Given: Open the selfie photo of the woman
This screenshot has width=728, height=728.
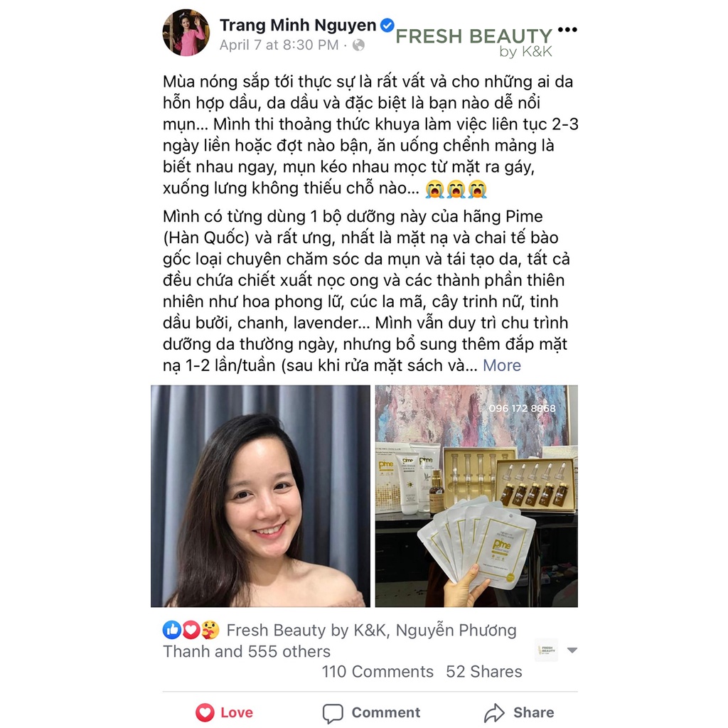Looking at the screenshot, I should (x=260, y=496).
